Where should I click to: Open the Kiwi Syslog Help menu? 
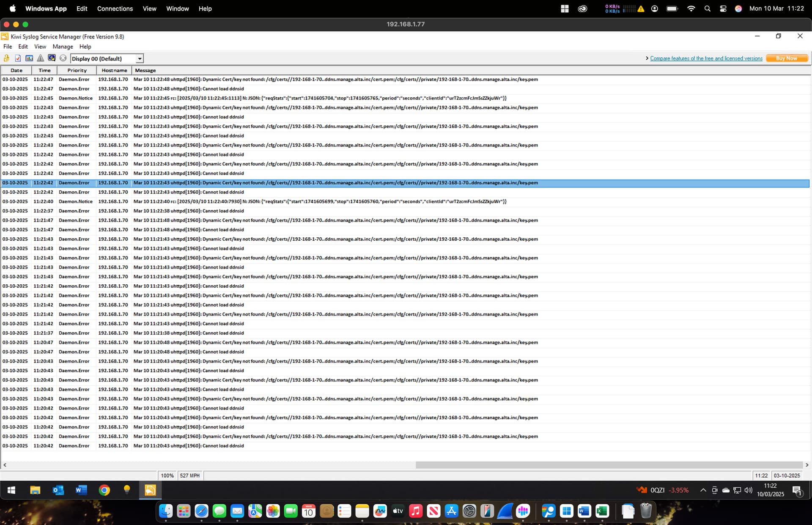85,47
